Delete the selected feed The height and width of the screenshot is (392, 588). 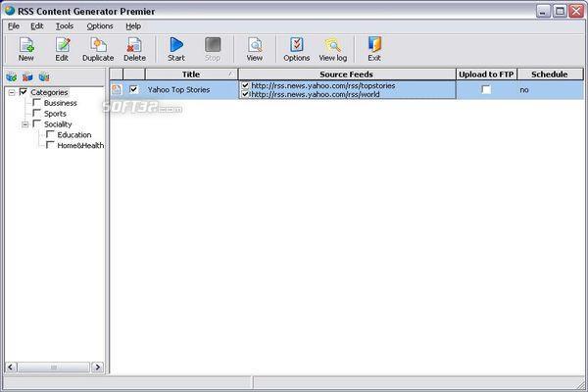coord(134,49)
